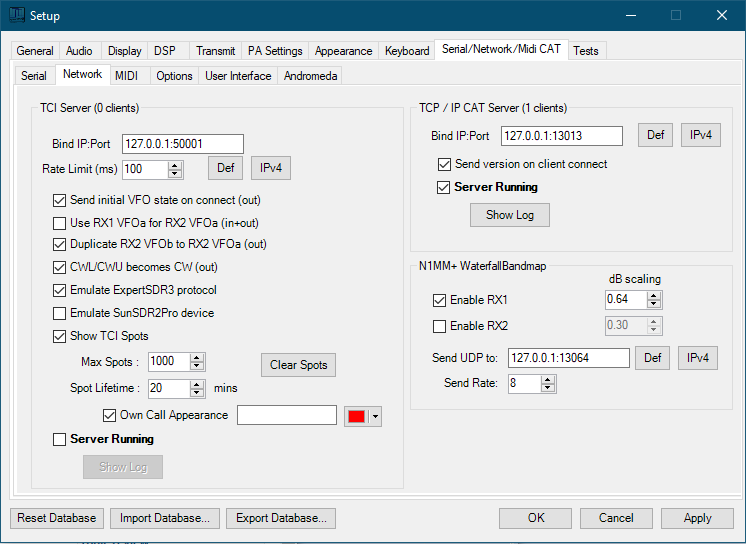Decrease the Send Rate value

(548, 388)
